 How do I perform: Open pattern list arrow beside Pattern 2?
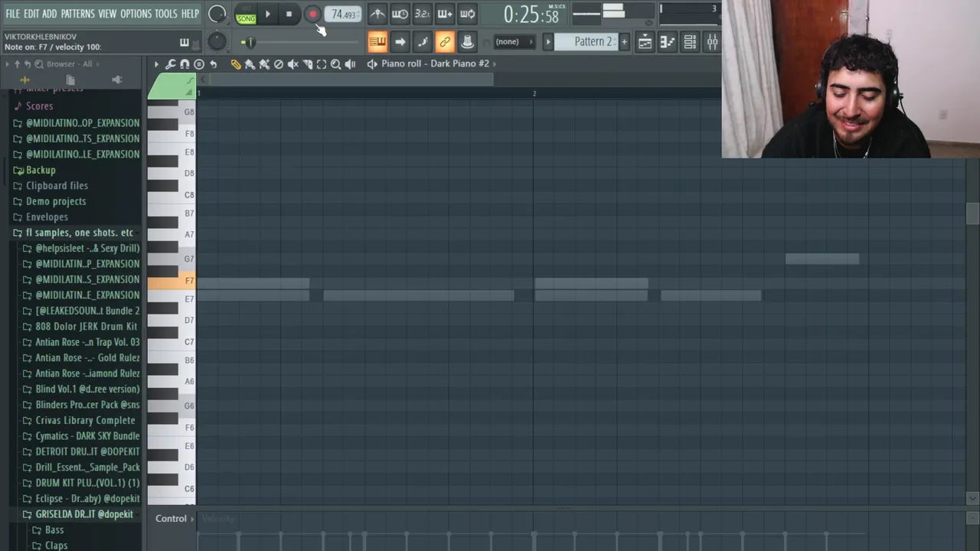click(547, 41)
